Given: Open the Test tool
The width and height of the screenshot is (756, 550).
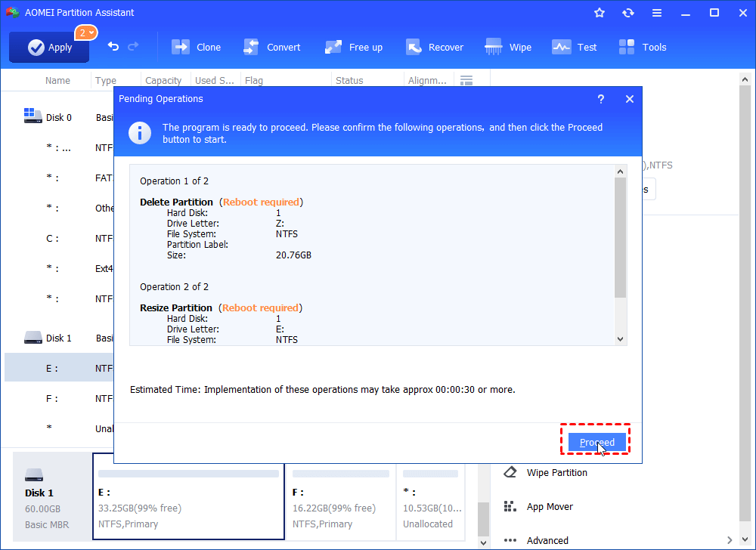Looking at the screenshot, I should point(574,47).
